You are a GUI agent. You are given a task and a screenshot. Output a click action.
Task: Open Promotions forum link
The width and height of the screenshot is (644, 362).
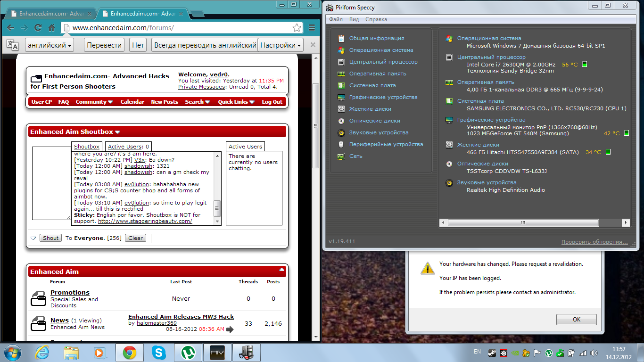tap(70, 293)
